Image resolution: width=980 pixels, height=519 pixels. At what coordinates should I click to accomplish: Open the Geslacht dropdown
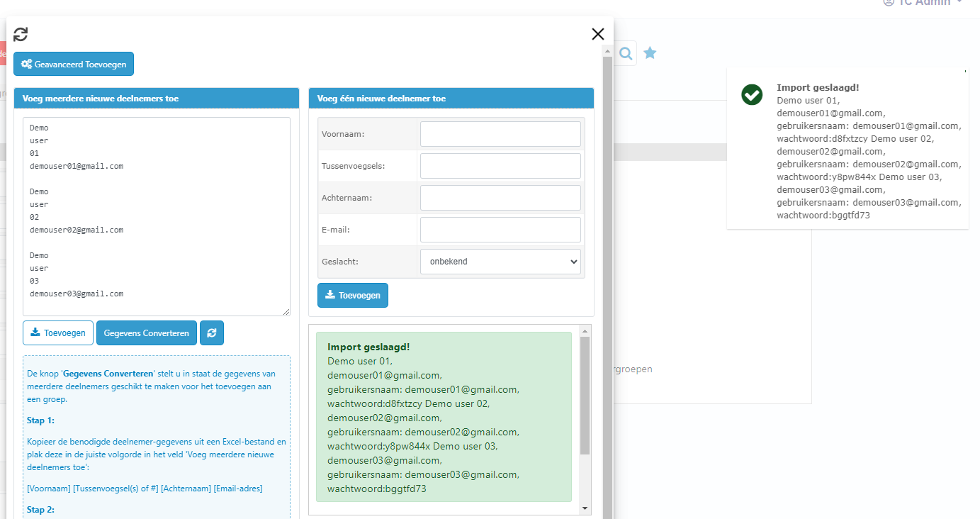pos(500,262)
